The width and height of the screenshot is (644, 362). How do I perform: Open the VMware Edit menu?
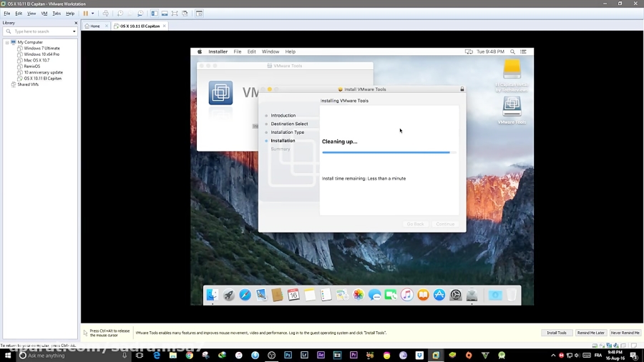click(x=19, y=14)
